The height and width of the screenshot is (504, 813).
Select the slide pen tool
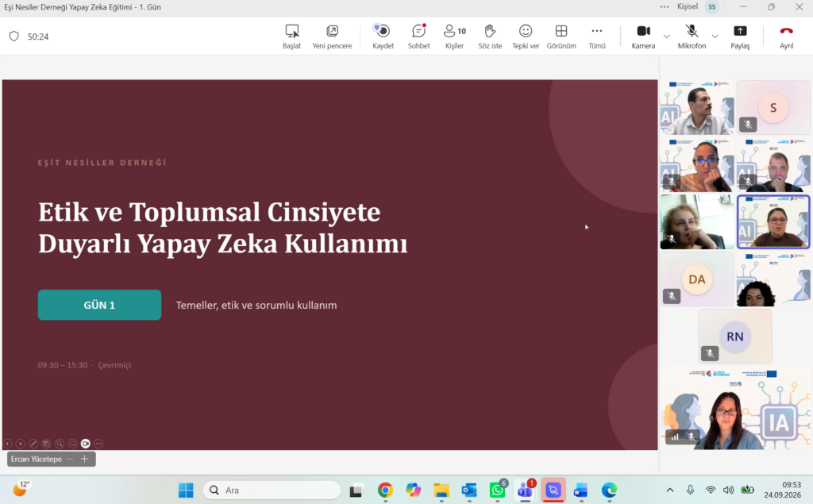click(x=33, y=444)
